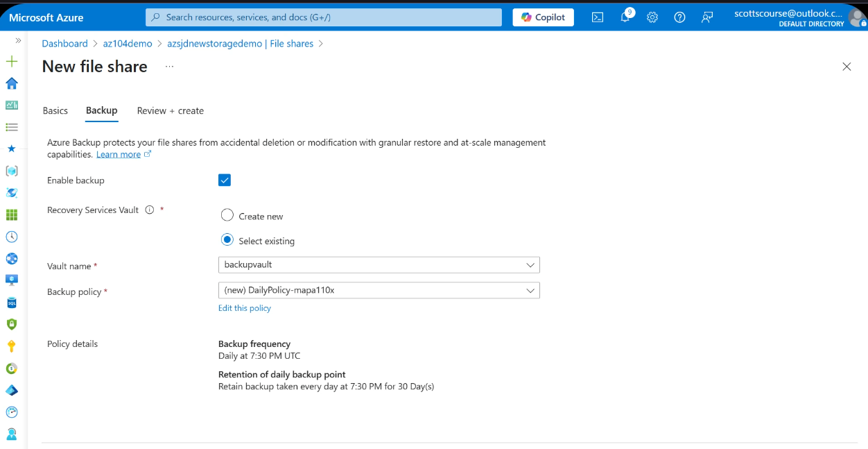Navigate to az104demo via breadcrumb

tap(128, 43)
